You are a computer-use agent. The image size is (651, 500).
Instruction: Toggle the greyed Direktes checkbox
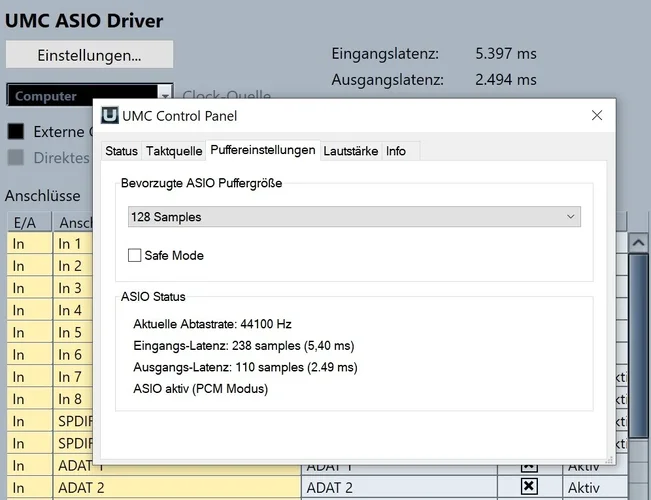pos(16,158)
